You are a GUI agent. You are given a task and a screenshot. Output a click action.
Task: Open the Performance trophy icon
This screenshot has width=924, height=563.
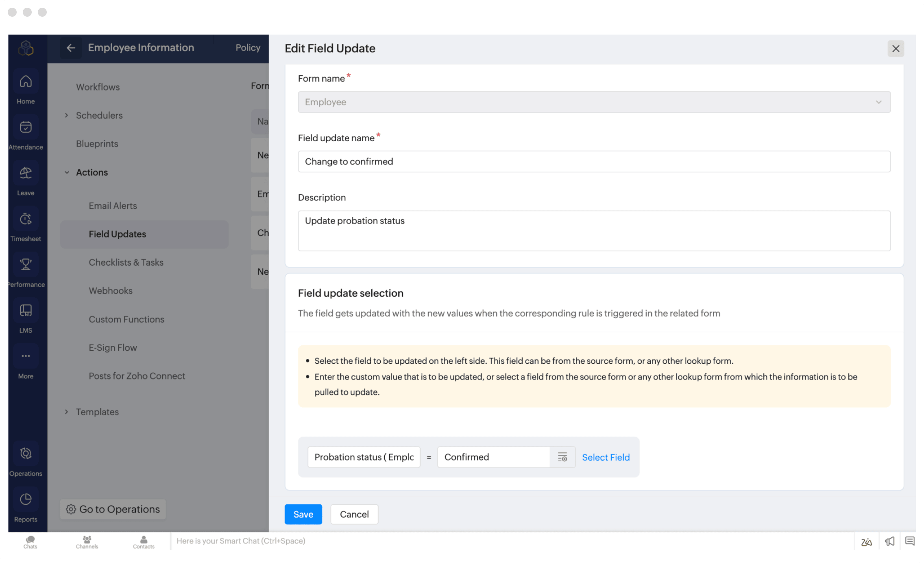26,265
